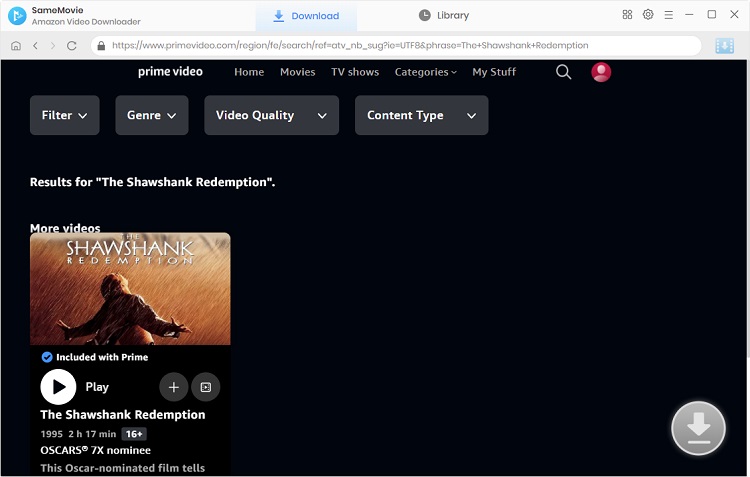This screenshot has width=750, height=477.
Task: Open the Movies menu item
Action: [x=298, y=72]
